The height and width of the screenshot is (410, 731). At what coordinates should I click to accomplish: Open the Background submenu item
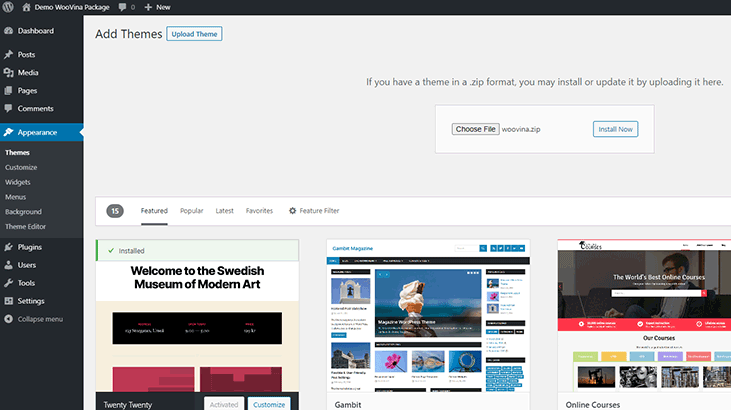pyautogui.click(x=23, y=212)
